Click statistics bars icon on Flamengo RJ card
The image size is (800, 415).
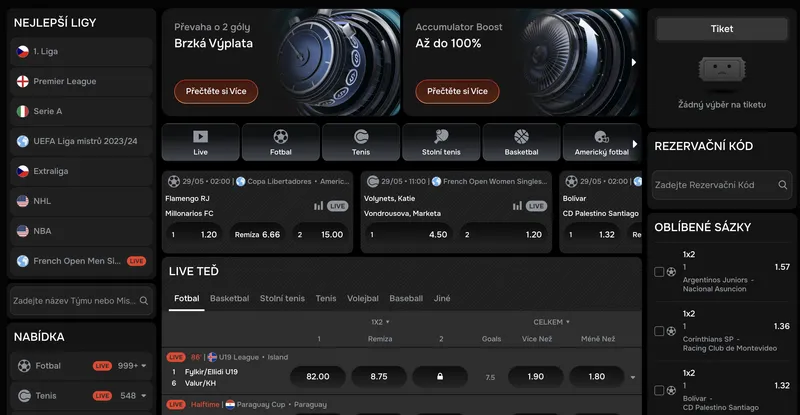tap(319, 206)
